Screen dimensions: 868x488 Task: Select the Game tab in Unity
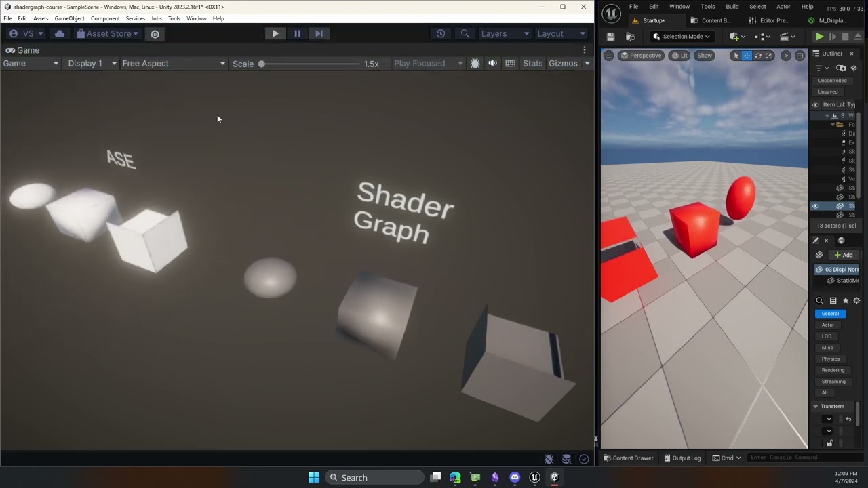point(22,50)
